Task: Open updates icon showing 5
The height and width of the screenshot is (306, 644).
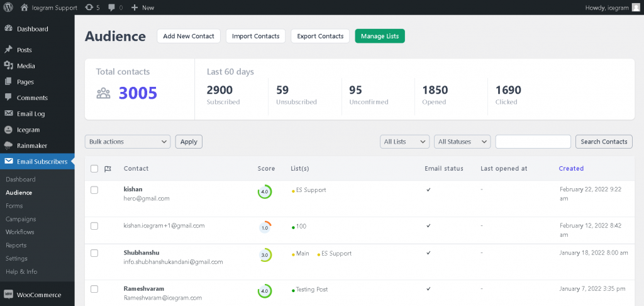Action: pyautogui.click(x=89, y=8)
